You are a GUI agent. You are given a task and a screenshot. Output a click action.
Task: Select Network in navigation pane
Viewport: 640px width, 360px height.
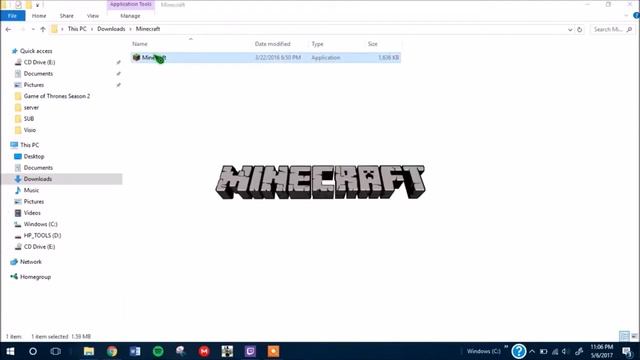pyautogui.click(x=31, y=262)
